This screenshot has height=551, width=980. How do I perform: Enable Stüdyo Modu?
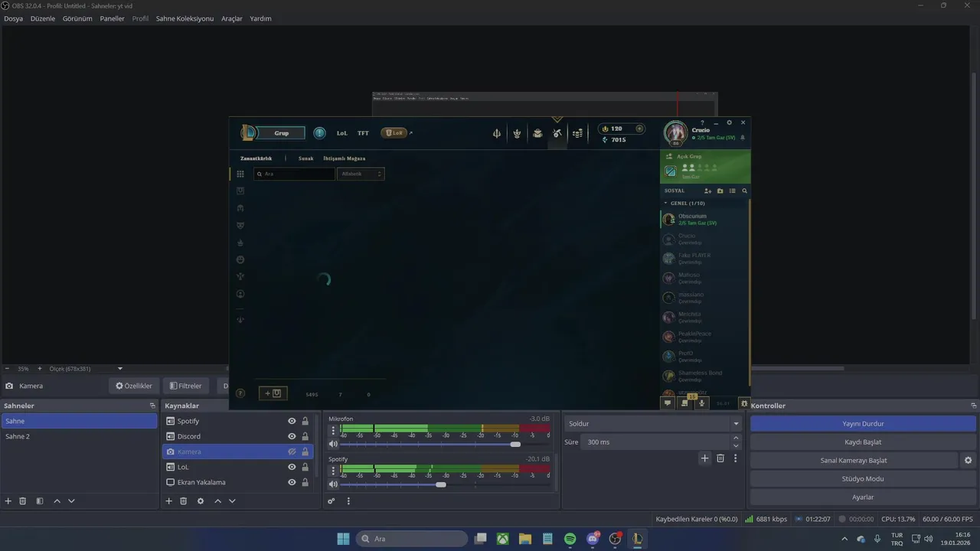click(863, 478)
